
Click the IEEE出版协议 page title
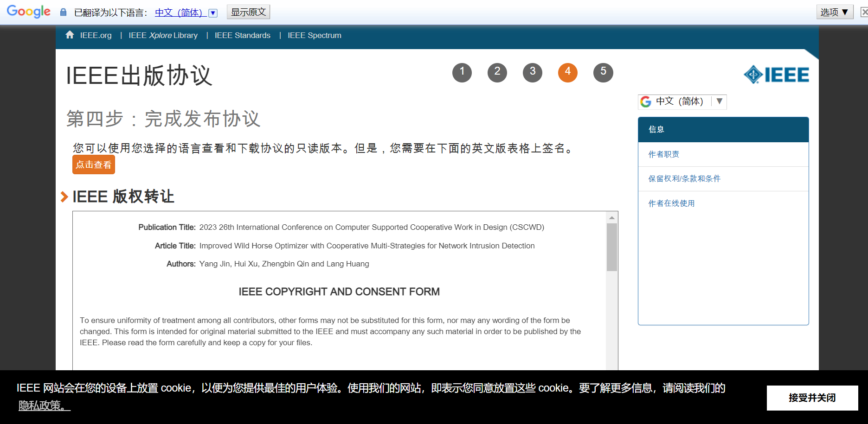point(139,75)
